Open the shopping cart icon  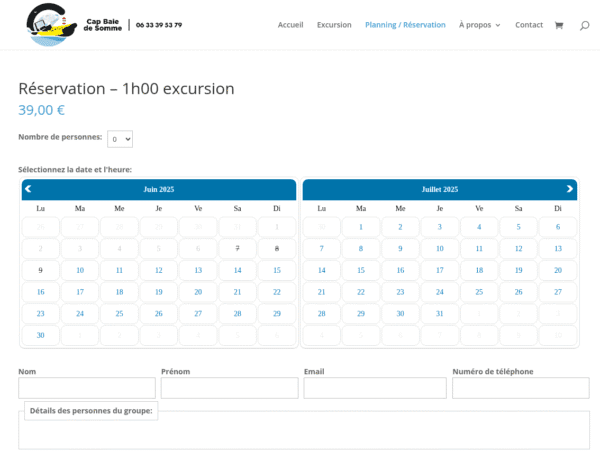pos(558,25)
